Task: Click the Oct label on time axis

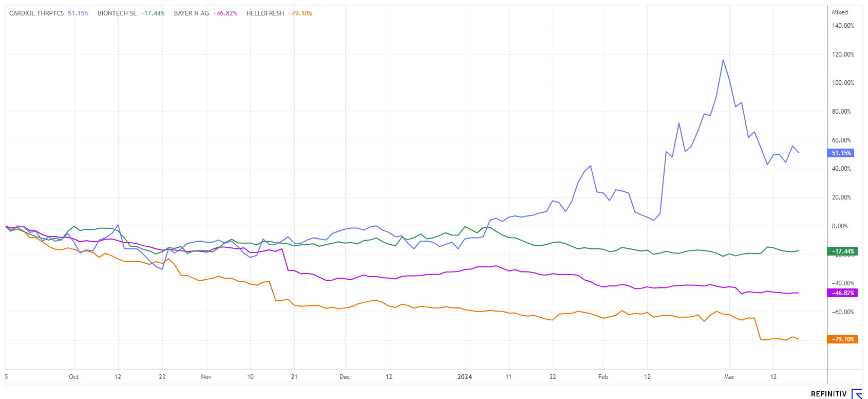Action: [x=74, y=377]
